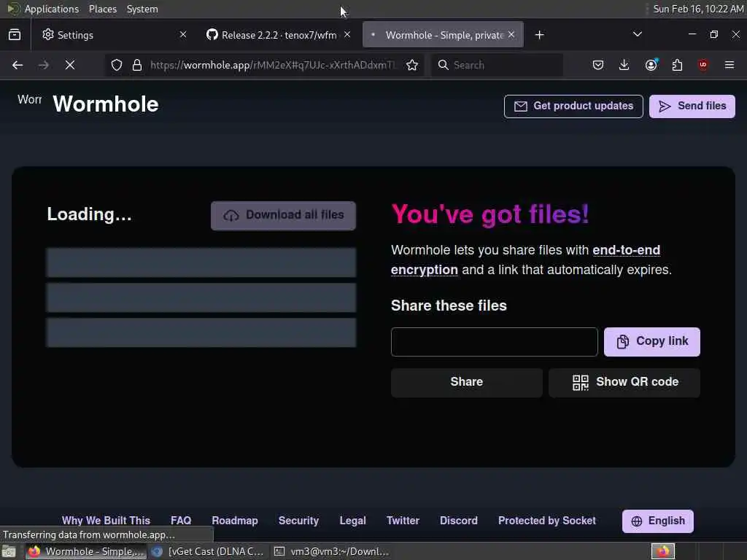The image size is (747, 560).
Task: Open Firefox View in tab bar
Action: coord(15,35)
